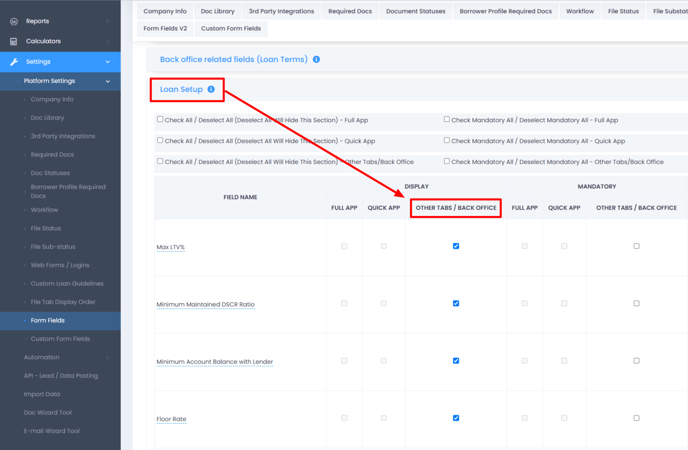The width and height of the screenshot is (688, 450).
Task: Select E-mail Wizard Tool in sidebar
Action: (x=51, y=431)
